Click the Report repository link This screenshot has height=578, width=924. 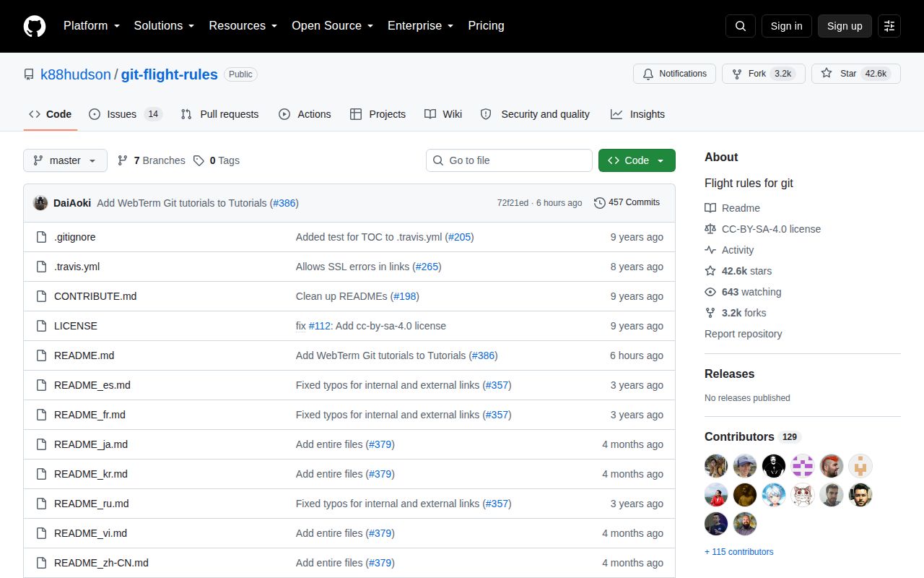pyautogui.click(x=743, y=334)
